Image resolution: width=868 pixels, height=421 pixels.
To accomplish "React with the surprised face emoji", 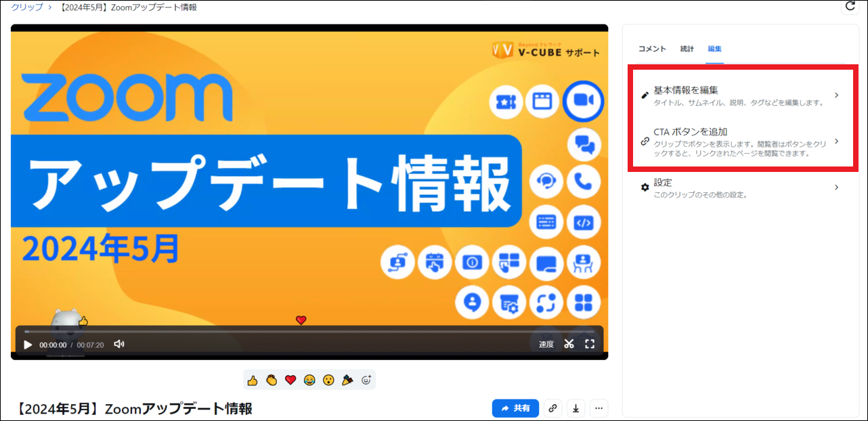I will (x=328, y=380).
